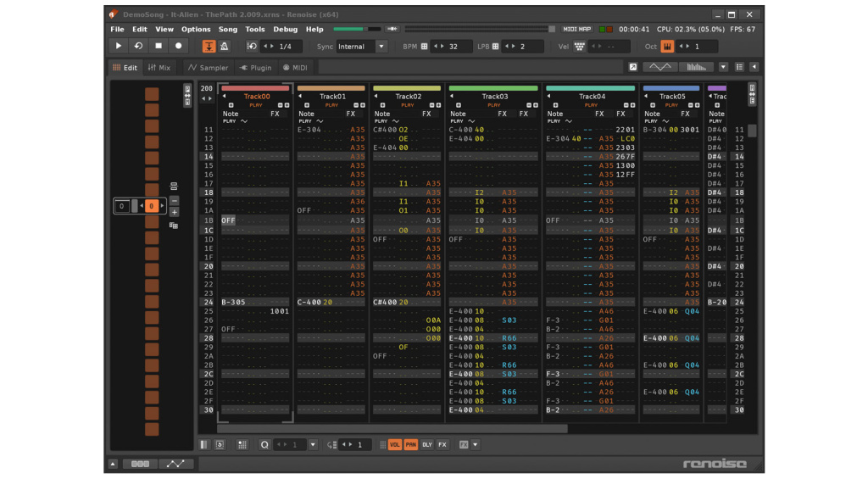Viewport: 868px width, 479px height.
Task: Remove sequence slot with minus button
Action: pyautogui.click(x=175, y=200)
